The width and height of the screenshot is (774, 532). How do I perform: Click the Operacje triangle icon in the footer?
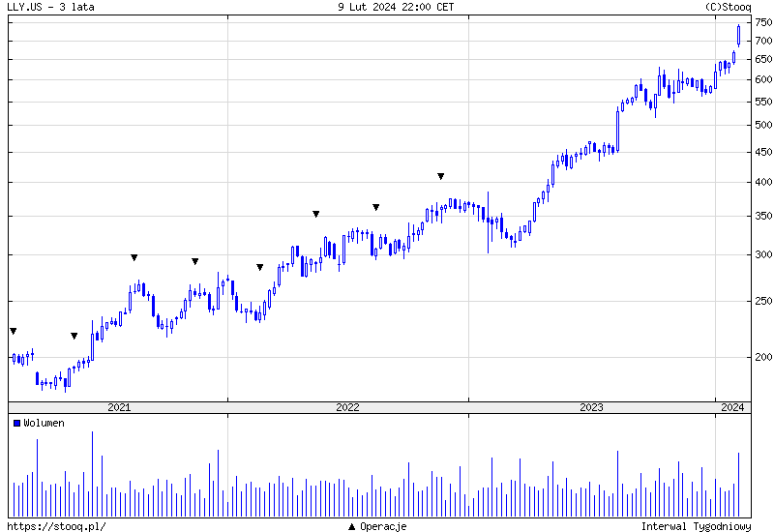(352, 526)
